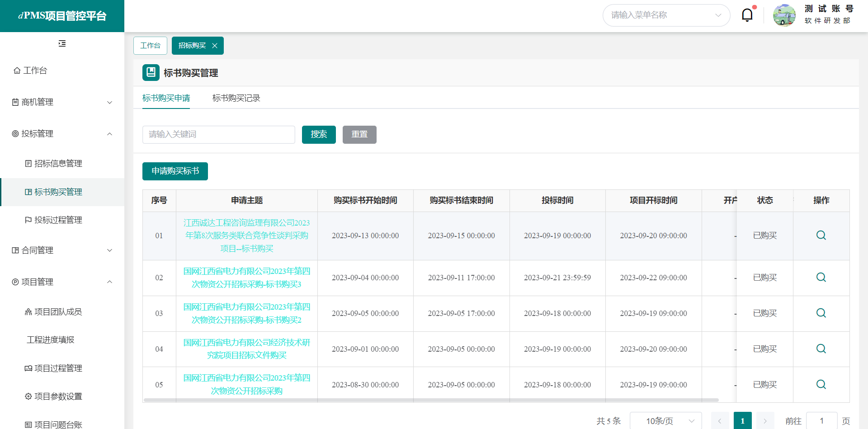
Task: Open row 05 物资公开招标采购 link
Action: click(247, 385)
